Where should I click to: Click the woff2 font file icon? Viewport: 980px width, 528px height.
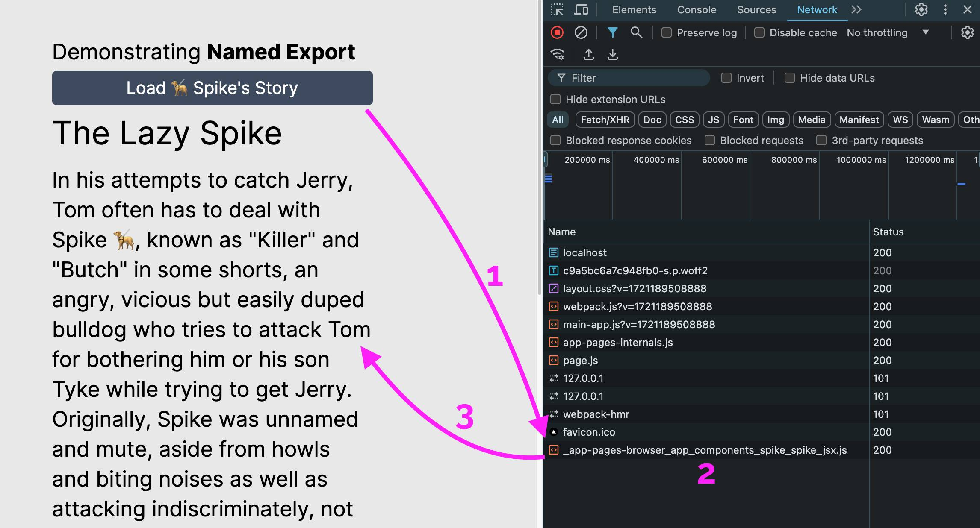click(x=553, y=270)
